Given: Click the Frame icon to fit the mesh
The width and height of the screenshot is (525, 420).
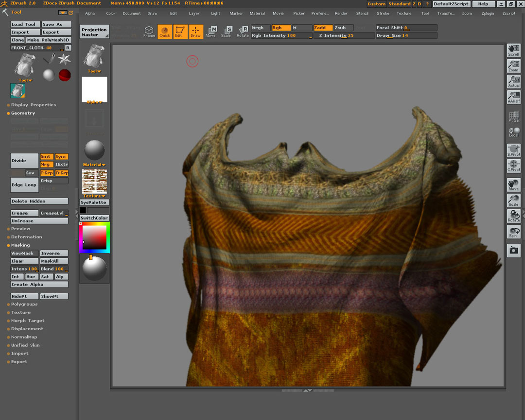Looking at the screenshot, I should tap(149, 31).
